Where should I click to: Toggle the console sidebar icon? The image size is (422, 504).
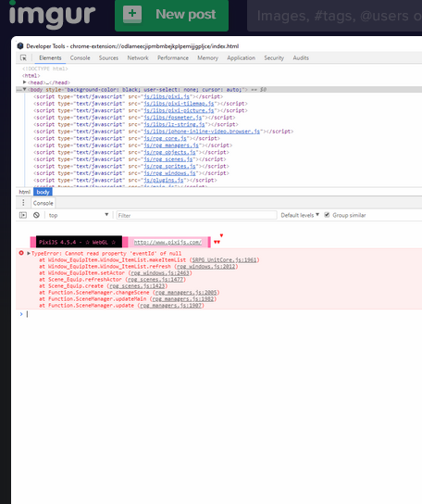point(23,215)
